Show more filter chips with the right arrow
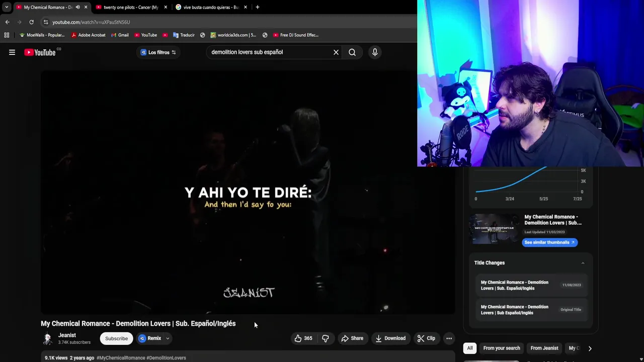The width and height of the screenshot is (644, 362). [590, 348]
